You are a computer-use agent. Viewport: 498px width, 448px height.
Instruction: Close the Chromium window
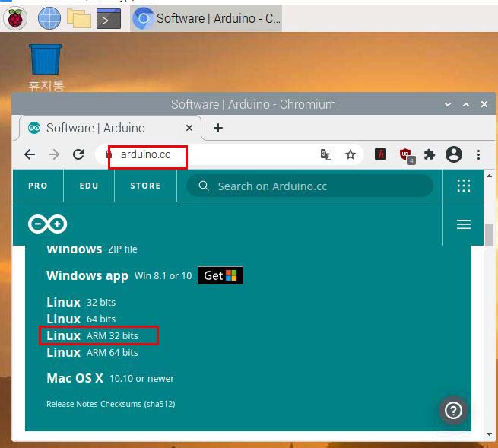click(484, 104)
